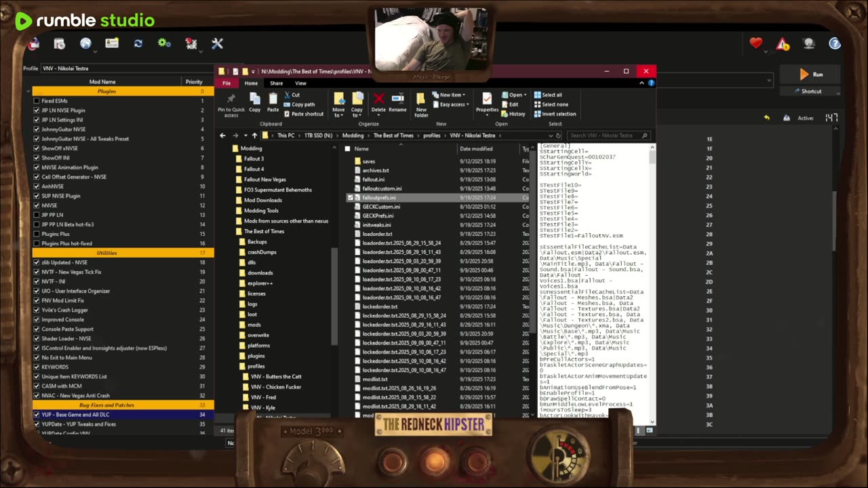Viewport: 868px width, 488px height.
Task: Open the MO2 tools puzzle icon
Action: click(191, 44)
